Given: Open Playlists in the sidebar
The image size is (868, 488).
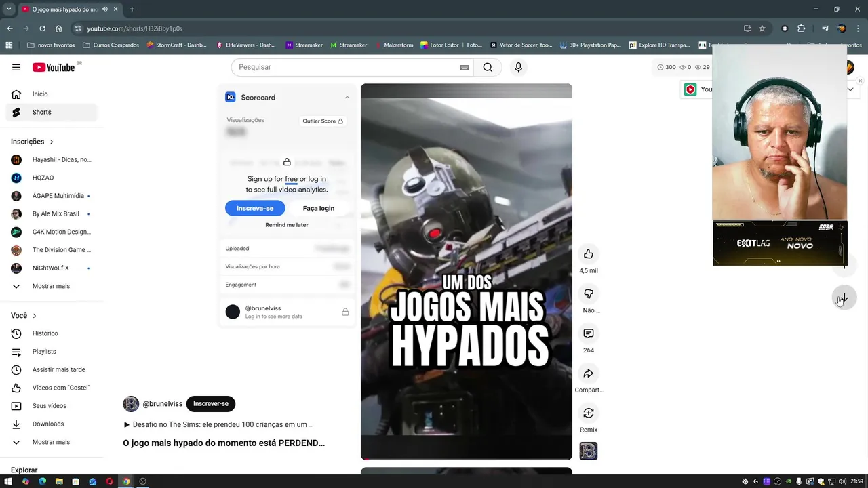Looking at the screenshot, I should [52, 352].
